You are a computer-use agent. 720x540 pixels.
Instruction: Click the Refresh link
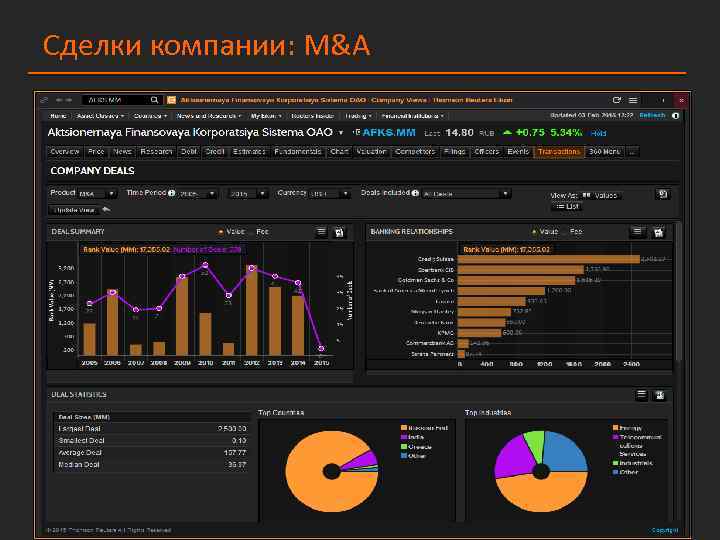pos(652,115)
